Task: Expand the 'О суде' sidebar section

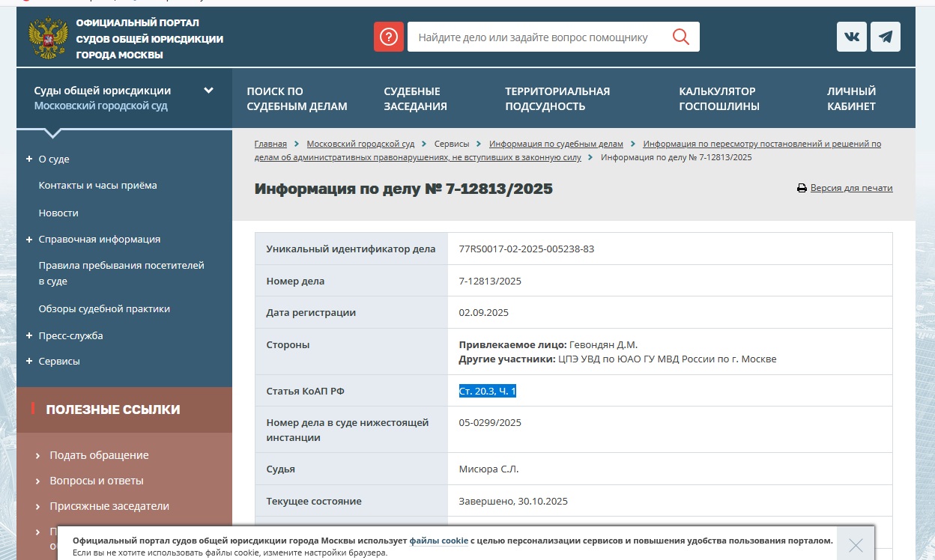Action: [x=29, y=159]
